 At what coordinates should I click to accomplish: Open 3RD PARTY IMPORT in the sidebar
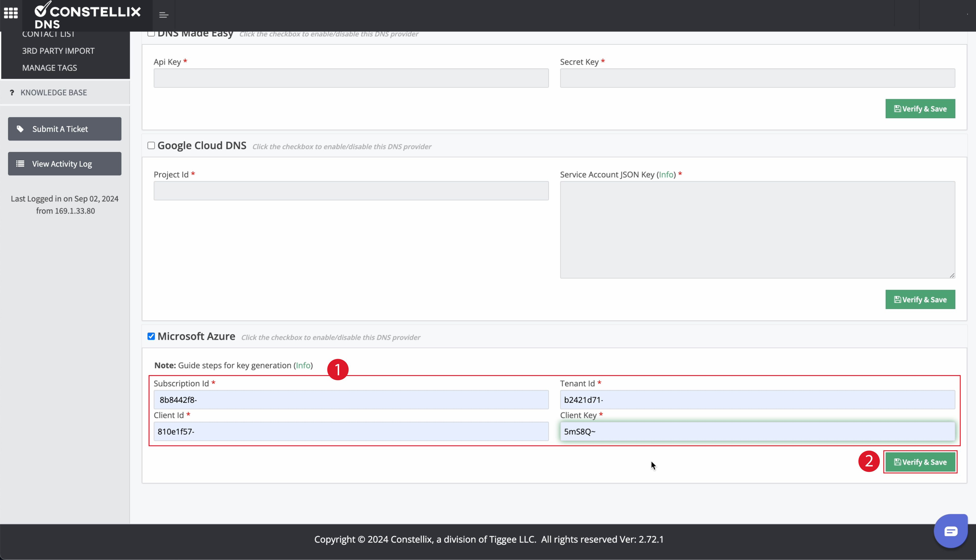coord(58,51)
